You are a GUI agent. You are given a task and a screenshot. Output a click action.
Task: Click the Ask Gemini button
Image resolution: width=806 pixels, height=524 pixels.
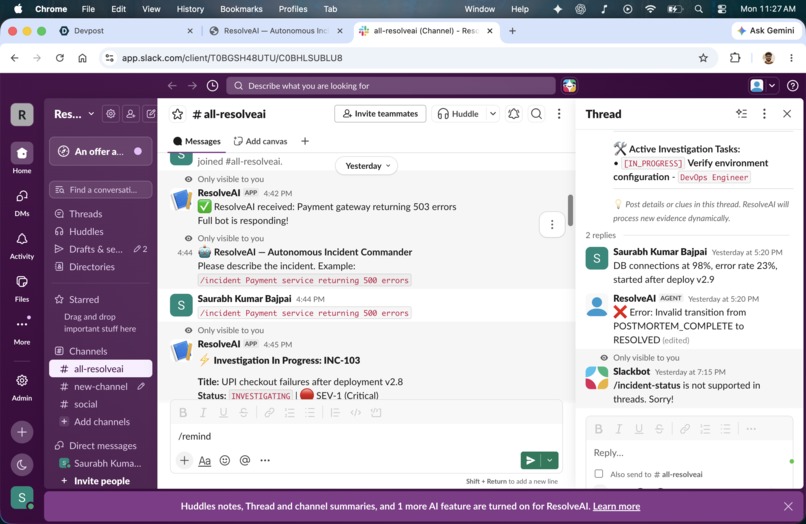(766, 31)
